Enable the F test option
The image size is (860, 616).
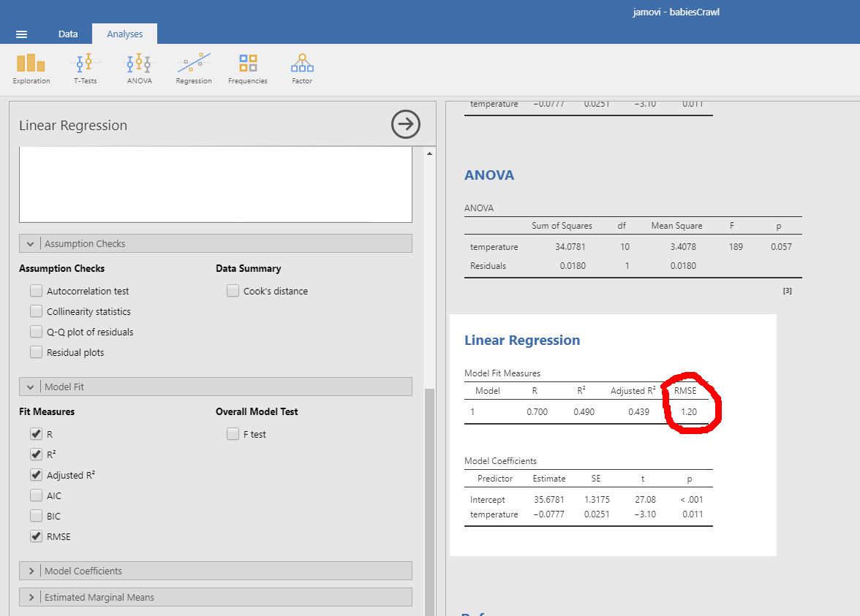point(233,433)
